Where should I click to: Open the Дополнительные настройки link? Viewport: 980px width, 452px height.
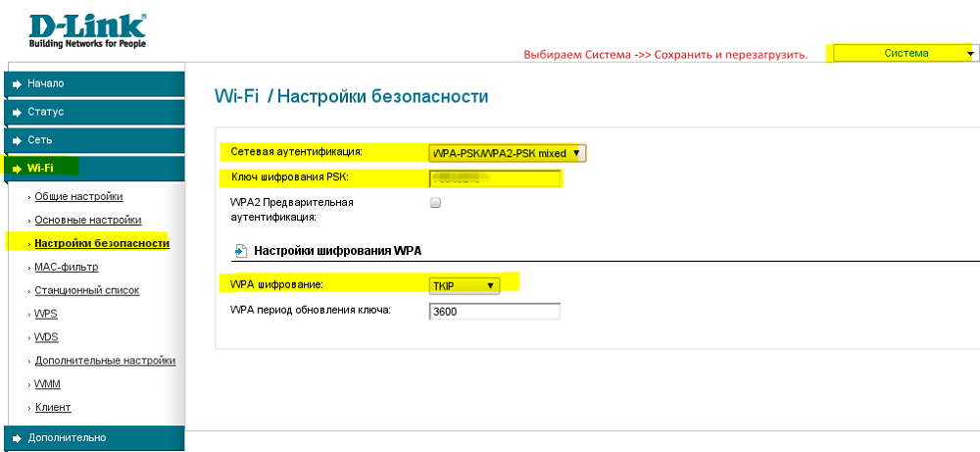pos(105,361)
